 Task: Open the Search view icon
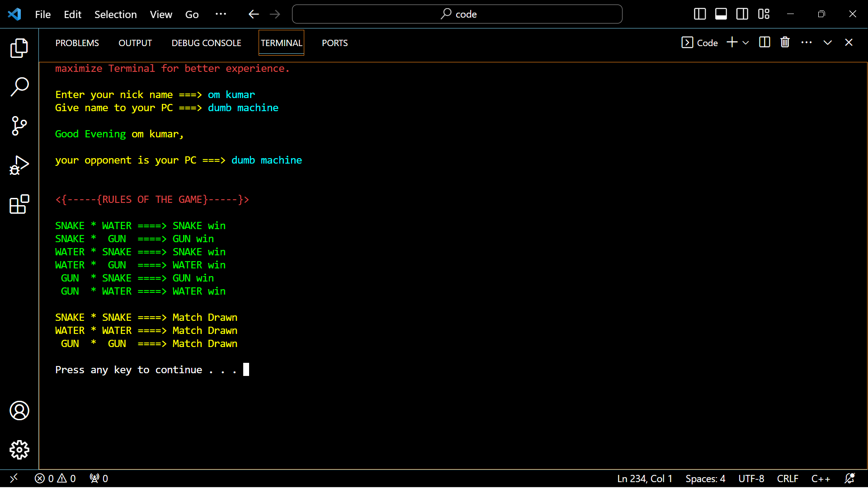click(x=19, y=87)
